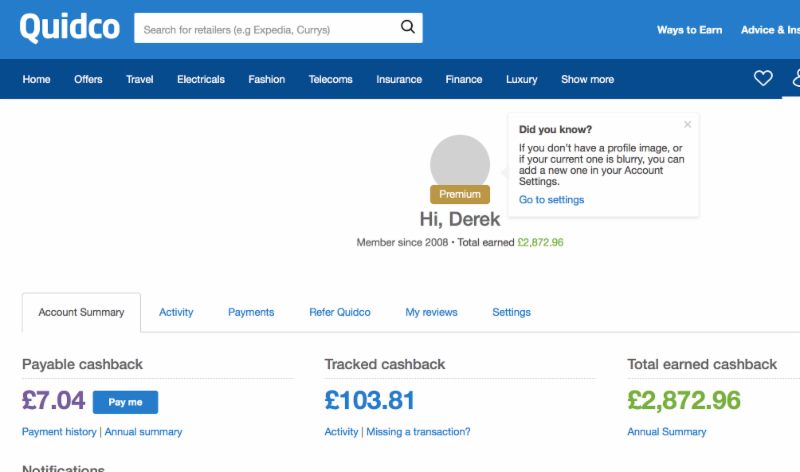800x472 pixels.
Task: Open the Show more menu
Action: [x=587, y=79]
